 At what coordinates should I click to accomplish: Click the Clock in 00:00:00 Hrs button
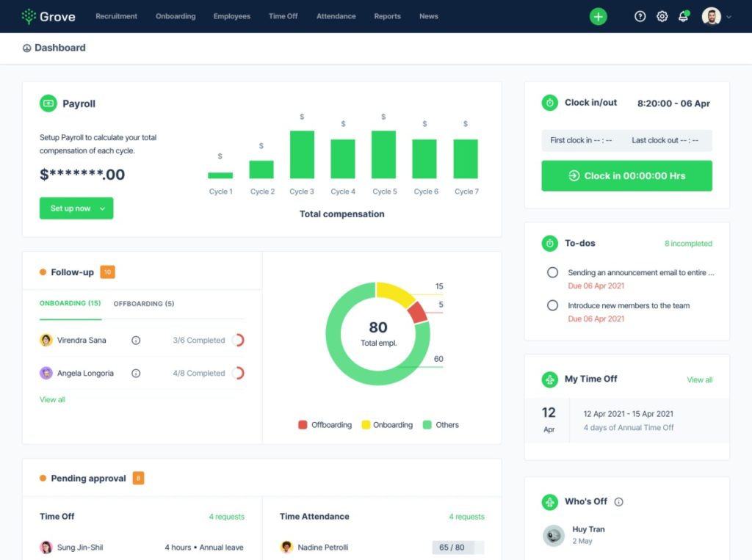coord(626,176)
